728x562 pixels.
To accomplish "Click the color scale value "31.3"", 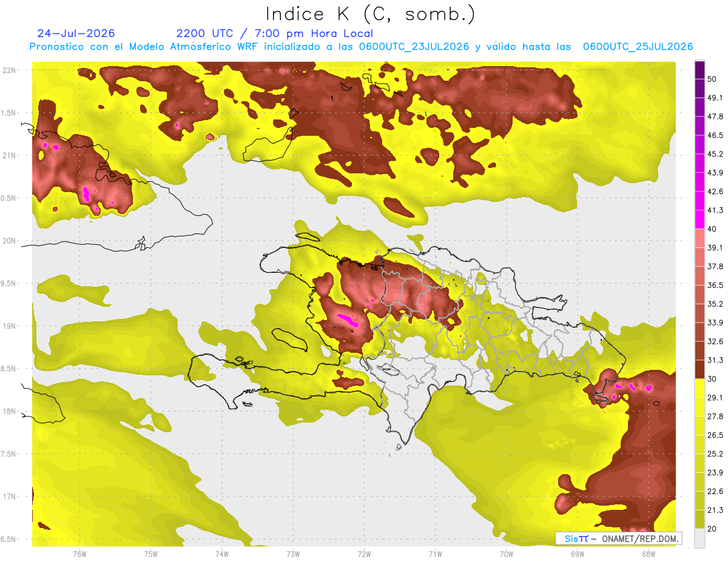I will [x=715, y=360].
